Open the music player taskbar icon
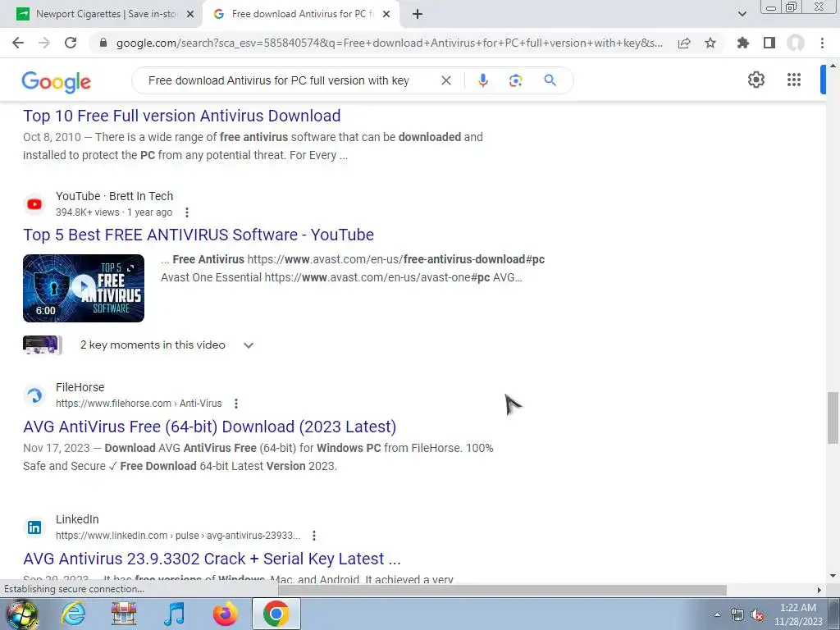 click(x=174, y=614)
